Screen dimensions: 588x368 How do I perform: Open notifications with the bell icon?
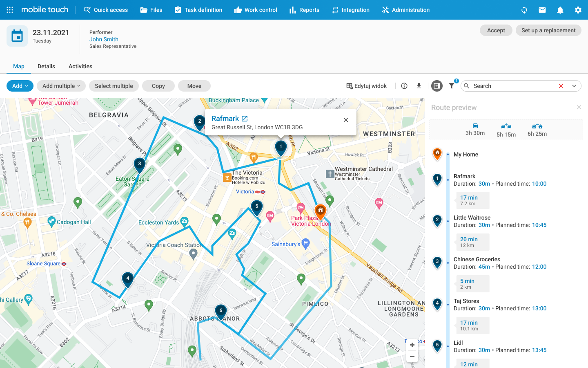point(560,10)
